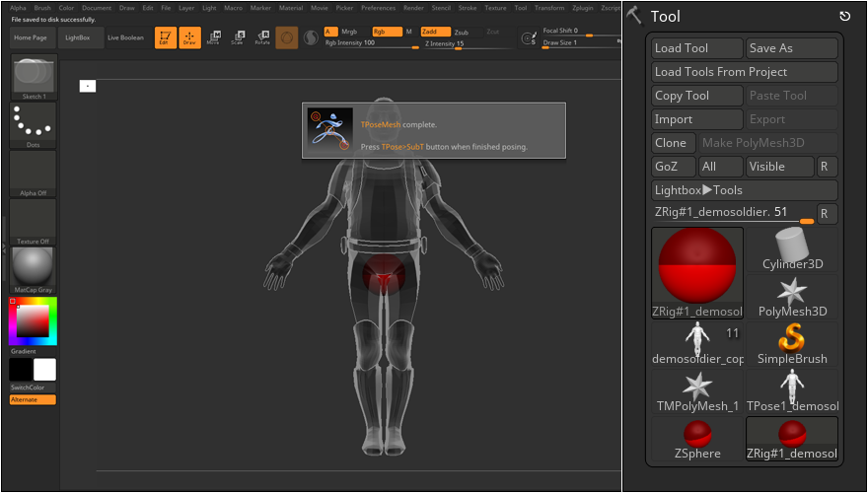Click the GoZ button
Image resolution: width=868 pixels, height=493 pixels.
(x=673, y=167)
